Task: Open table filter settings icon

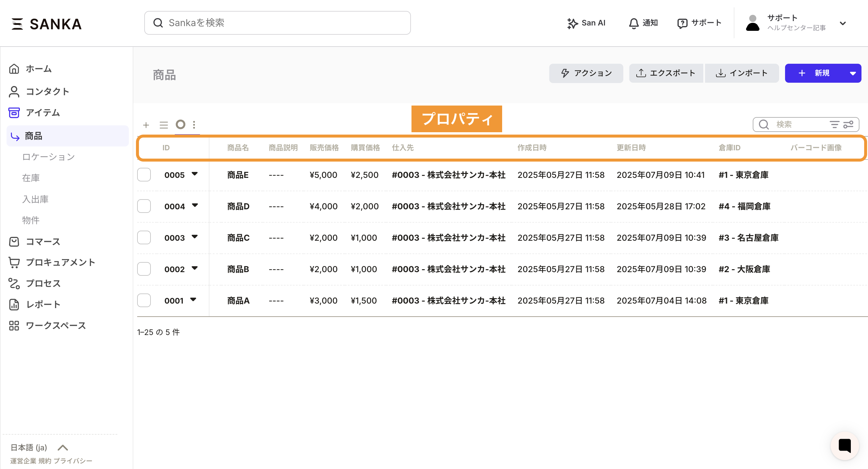Action: 848,125
